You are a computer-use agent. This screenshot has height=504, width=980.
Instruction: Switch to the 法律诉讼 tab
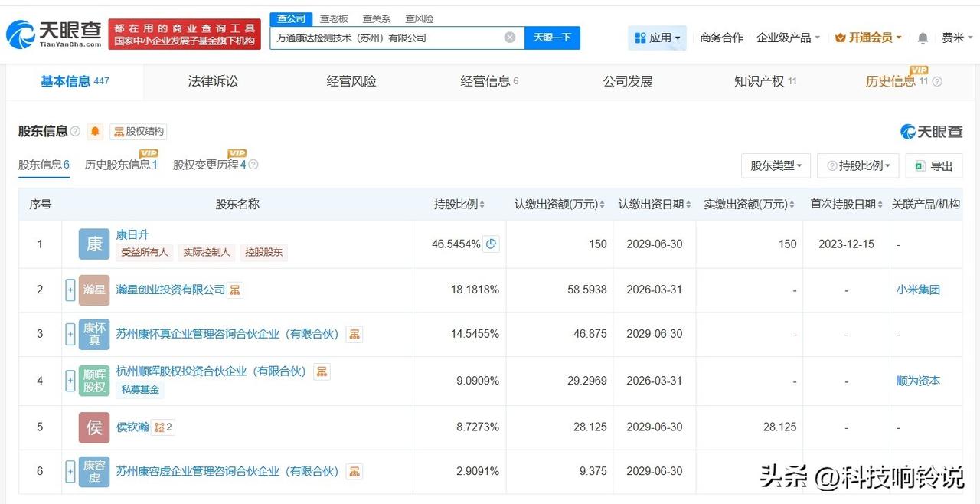pos(213,81)
